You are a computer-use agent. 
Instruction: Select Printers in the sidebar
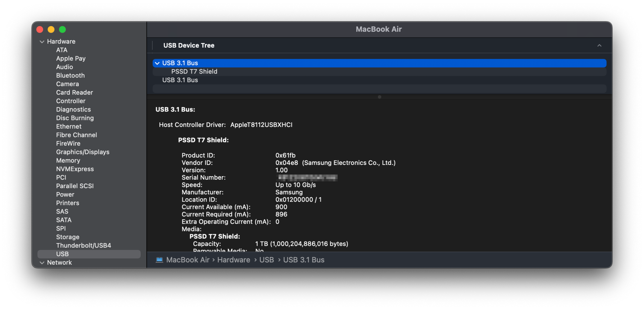point(68,203)
